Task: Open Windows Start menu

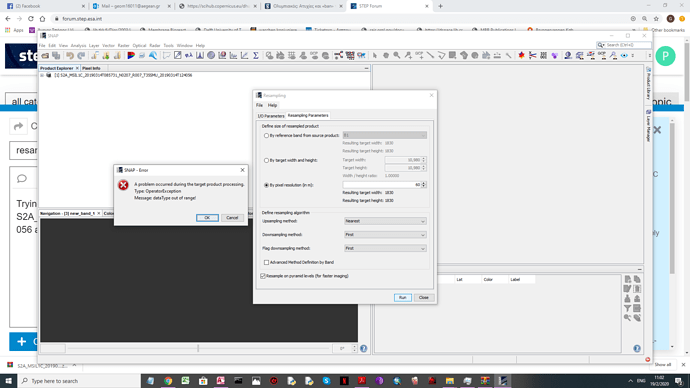Action: [8, 381]
